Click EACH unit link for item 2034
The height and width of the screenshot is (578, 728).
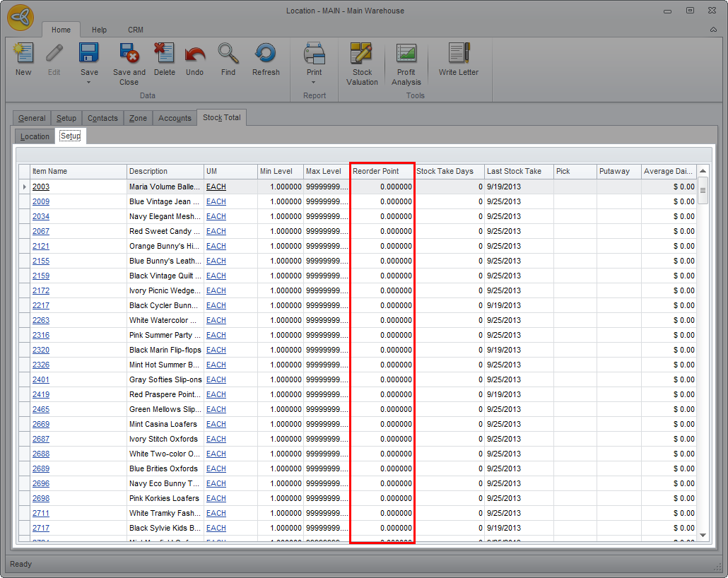(x=216, y=216)
